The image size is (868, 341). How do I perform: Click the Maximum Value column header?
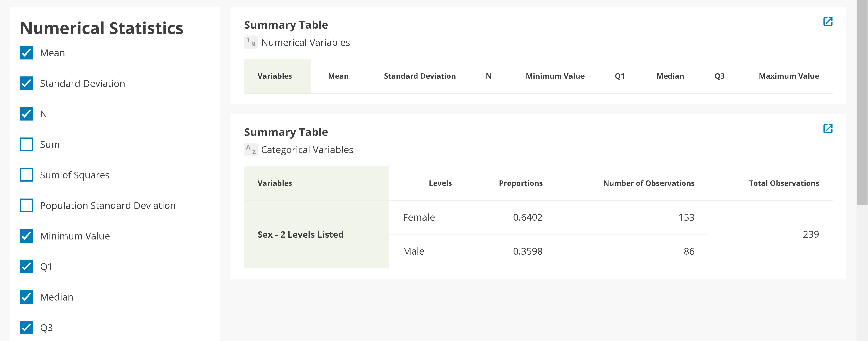tap(789, 76)
